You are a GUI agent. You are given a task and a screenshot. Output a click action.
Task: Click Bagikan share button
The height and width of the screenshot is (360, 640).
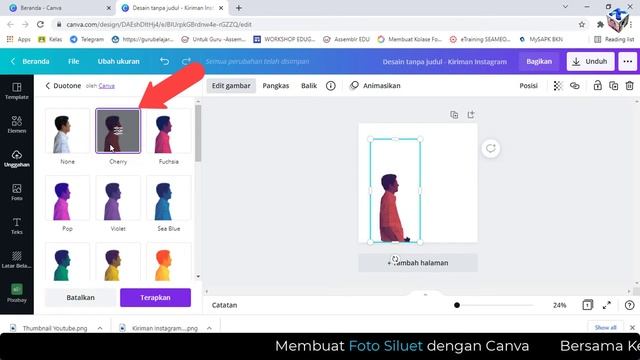(x=539, y=61)
